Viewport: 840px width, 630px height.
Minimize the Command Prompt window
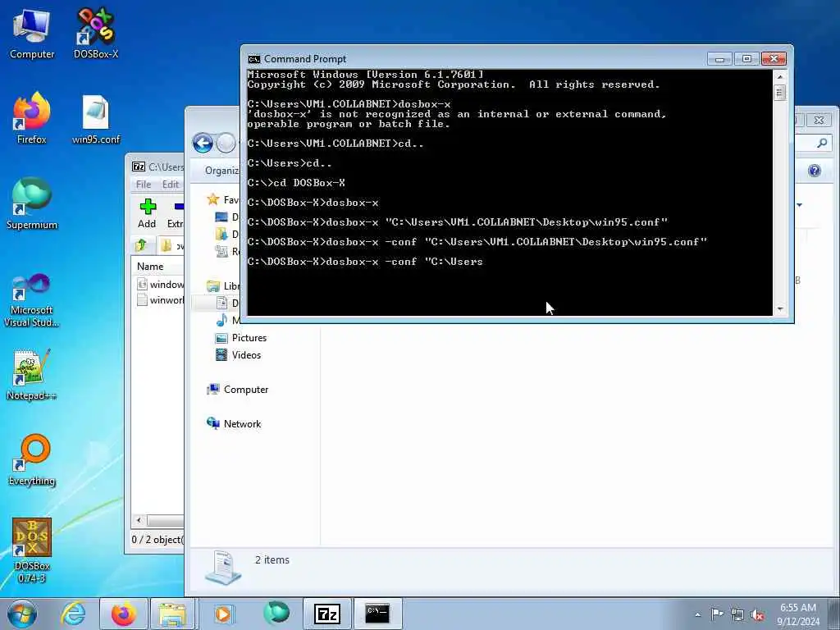[x=719, y=59]
